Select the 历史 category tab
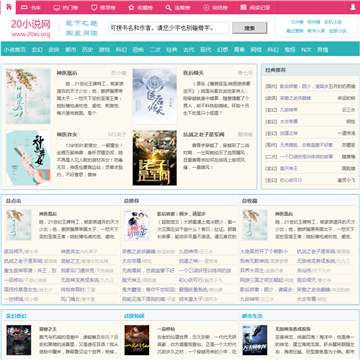The image size is (360, 360). 87,50
